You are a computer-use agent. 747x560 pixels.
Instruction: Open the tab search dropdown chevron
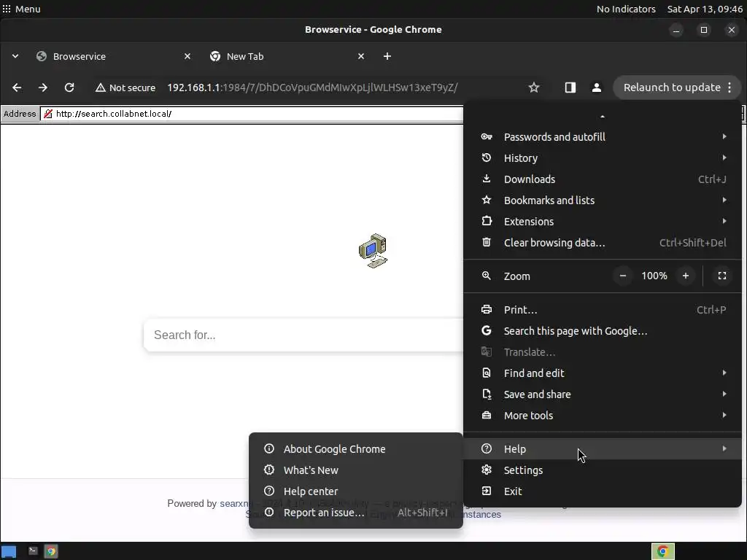[15, 56]
